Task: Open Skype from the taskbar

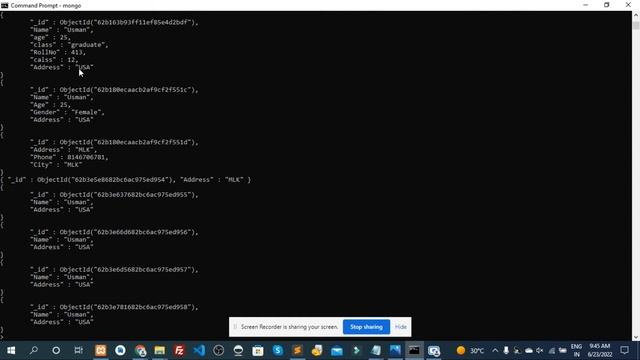Action: [x=278, y=350]
